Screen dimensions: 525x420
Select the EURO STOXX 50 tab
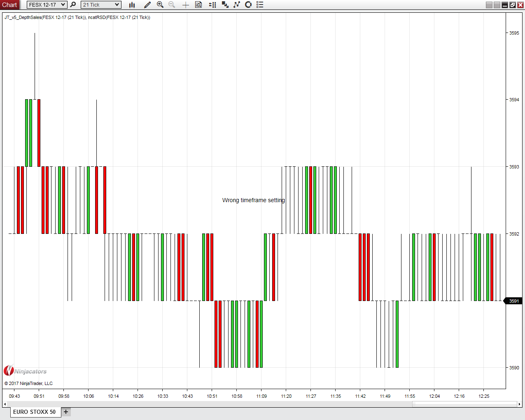pos(34,412)
